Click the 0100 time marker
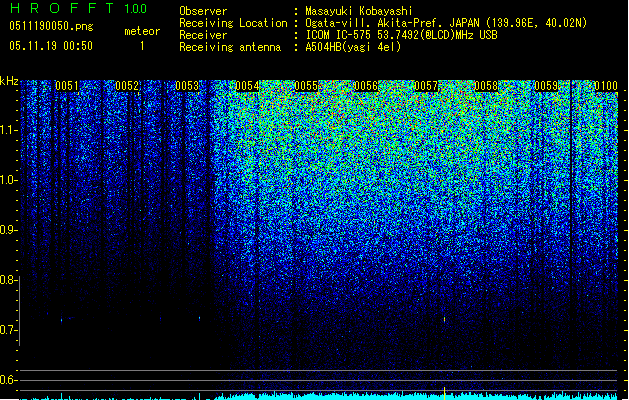Screen dimensions: 629x400 606,86
